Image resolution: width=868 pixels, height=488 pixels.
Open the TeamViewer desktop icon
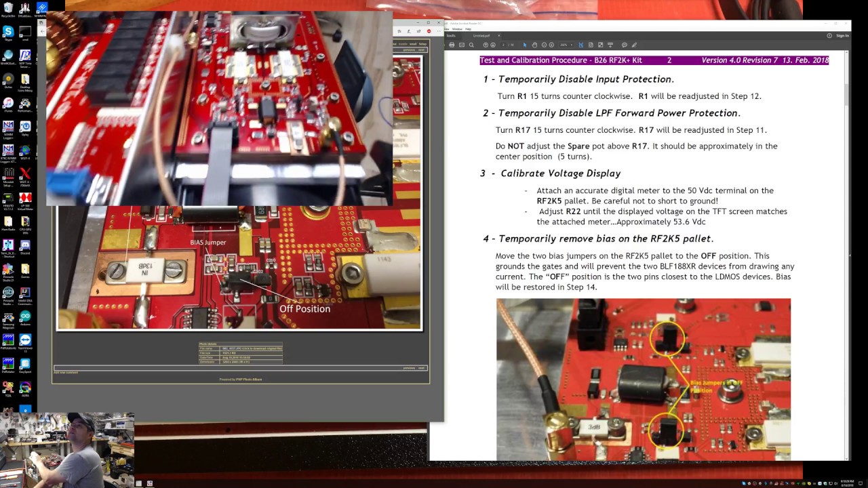click(x=25, y=340)
